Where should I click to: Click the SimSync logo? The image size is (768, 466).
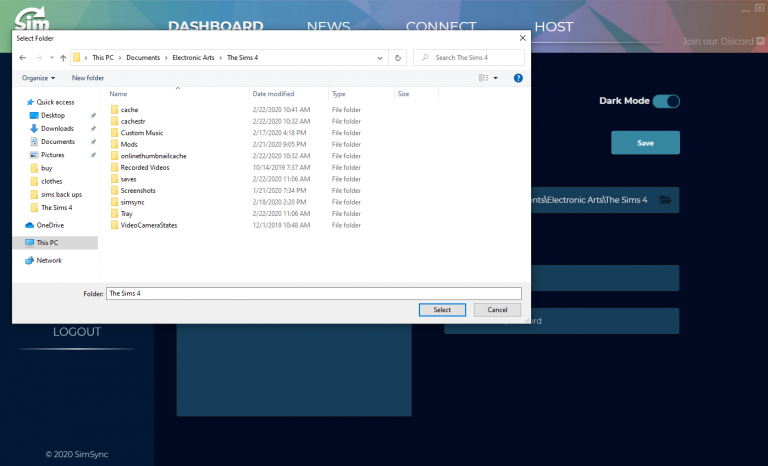[31, 19]
